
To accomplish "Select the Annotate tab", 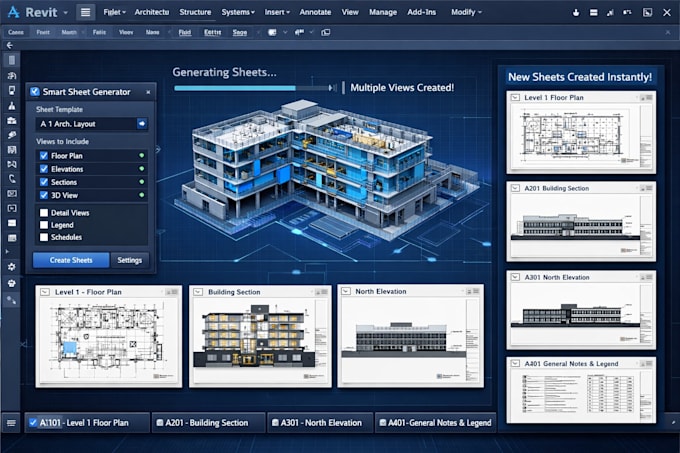I will coord(315,12).
